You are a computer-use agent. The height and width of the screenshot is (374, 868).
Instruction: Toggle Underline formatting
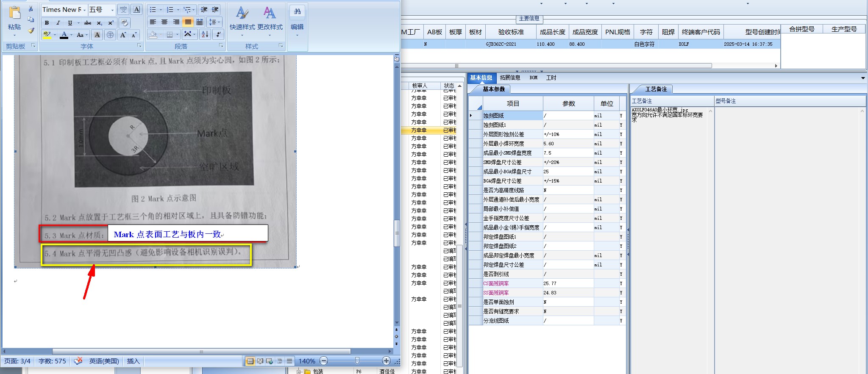coord(70,23)
